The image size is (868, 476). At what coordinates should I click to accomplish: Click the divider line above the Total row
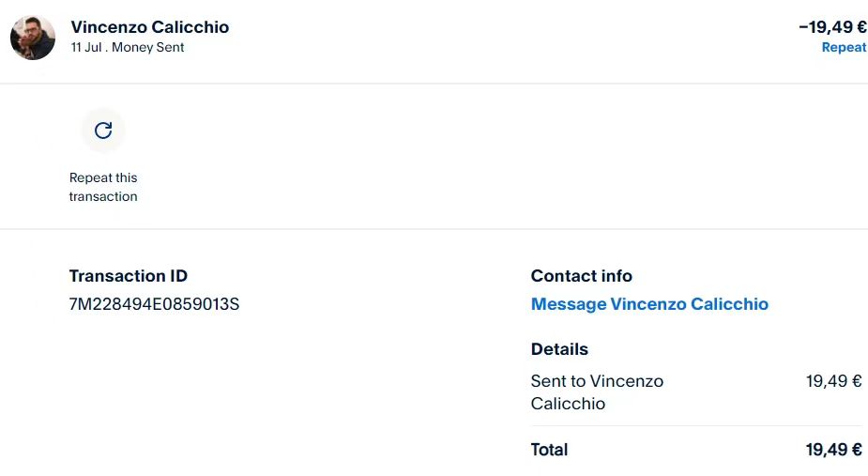pos(696,426)
